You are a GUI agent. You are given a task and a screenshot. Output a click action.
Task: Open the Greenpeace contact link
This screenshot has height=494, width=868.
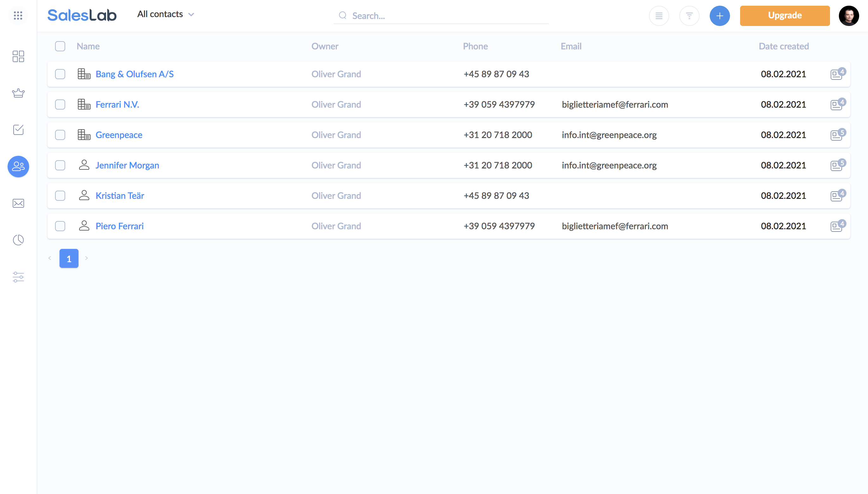tap(119, 135)
